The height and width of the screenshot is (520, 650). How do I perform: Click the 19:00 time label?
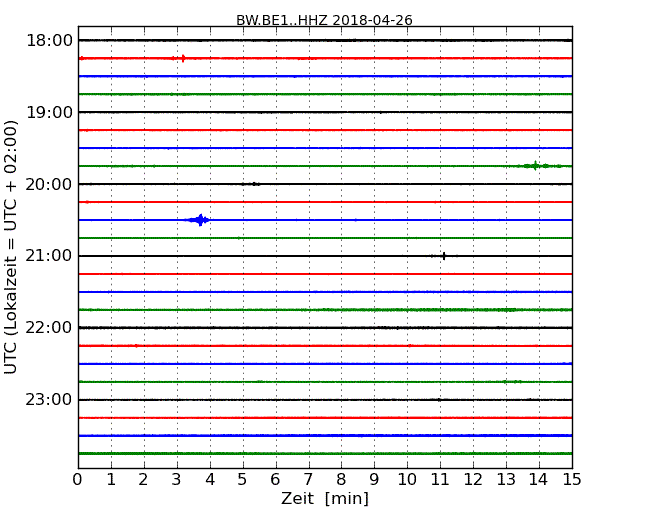pos(49,112)
